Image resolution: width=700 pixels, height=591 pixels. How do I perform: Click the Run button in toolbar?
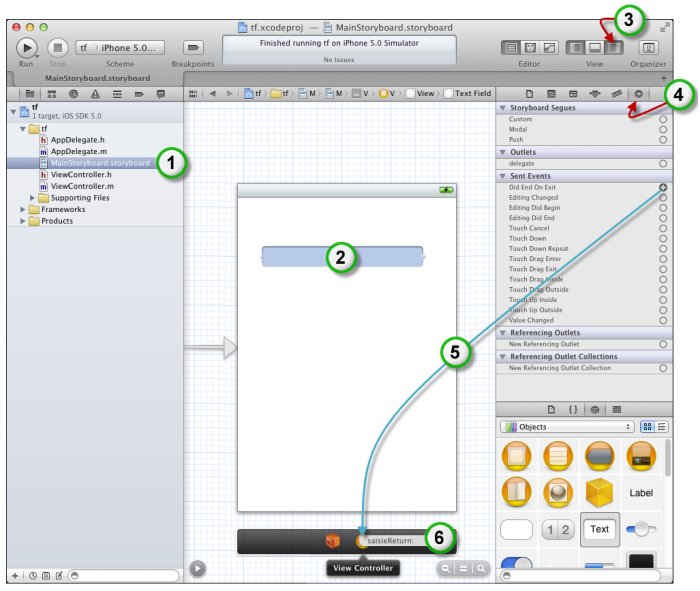pyautogui.click(x=27, y=47)
